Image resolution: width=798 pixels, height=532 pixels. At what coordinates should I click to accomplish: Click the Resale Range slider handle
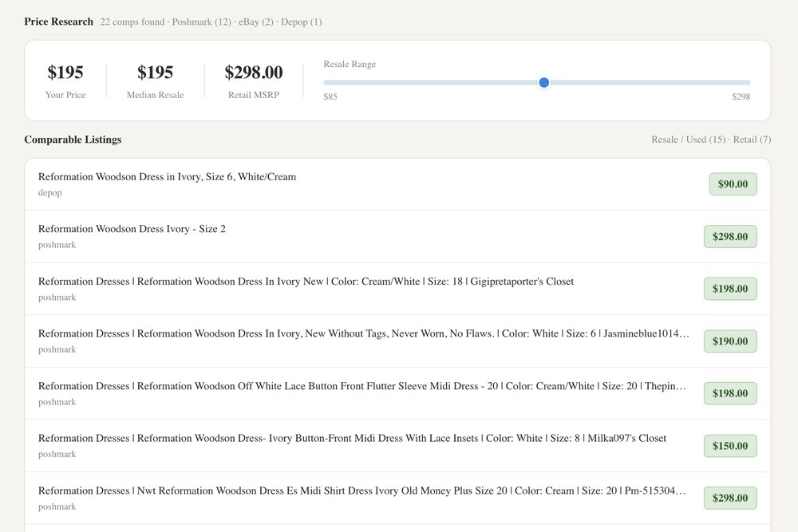pyautogui.click(x=543, y=82)
